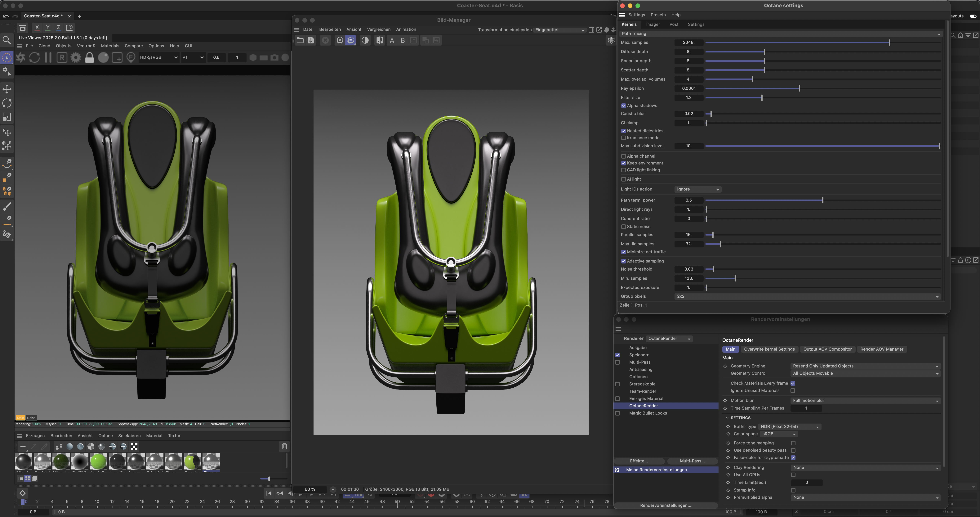Viewport: 980px width, 517px height.
Task: Set compare image A in Bild-Manager
Action: click(x=392, y=40)
